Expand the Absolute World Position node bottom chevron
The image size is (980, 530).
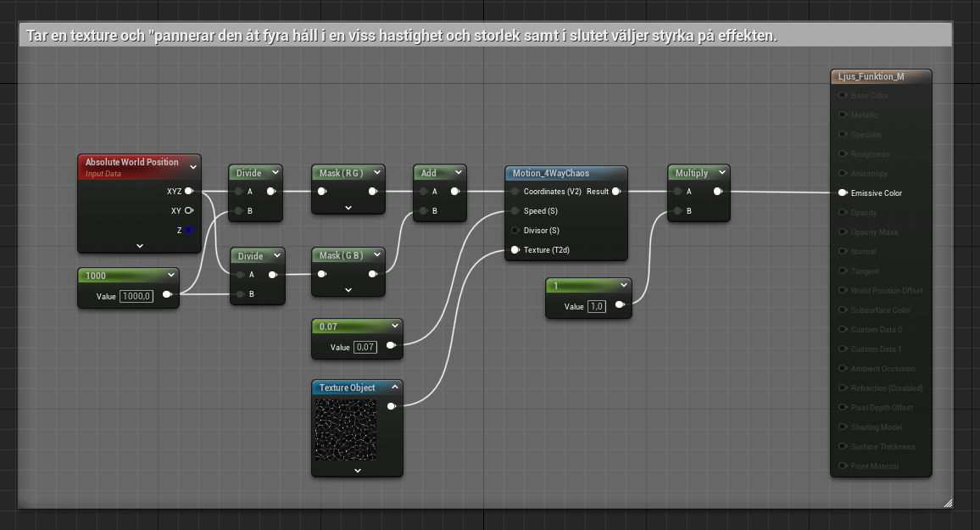tap(140, 245)
